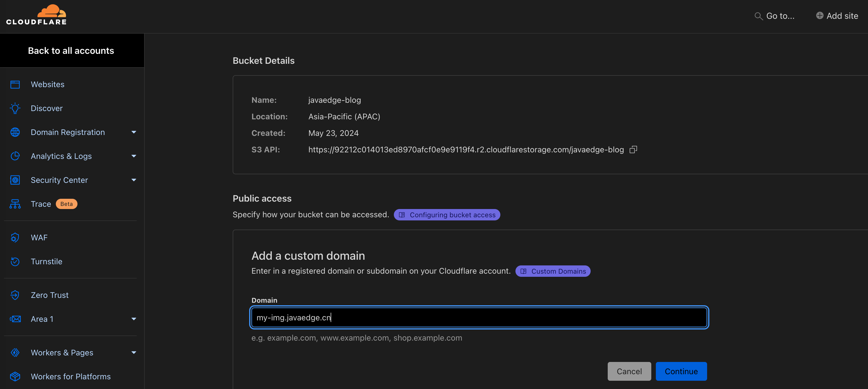Viewport: 868px width, 389px height.
Task: Click the Turnstile icon
Action: point(15,262)
